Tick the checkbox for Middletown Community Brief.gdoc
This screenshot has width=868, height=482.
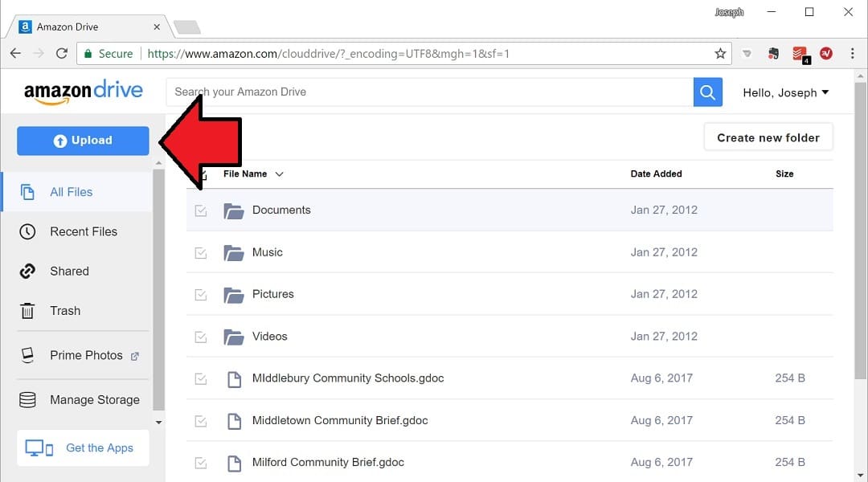point(200,420)
